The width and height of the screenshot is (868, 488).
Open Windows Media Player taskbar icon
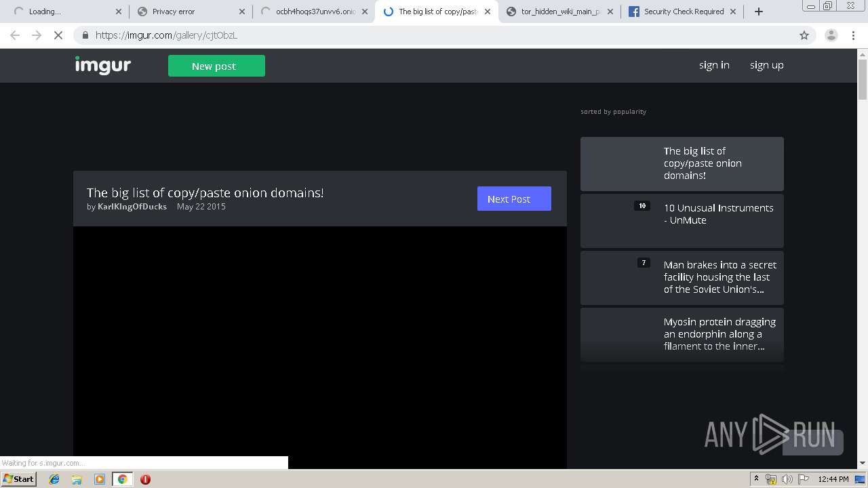pos(99,479)
